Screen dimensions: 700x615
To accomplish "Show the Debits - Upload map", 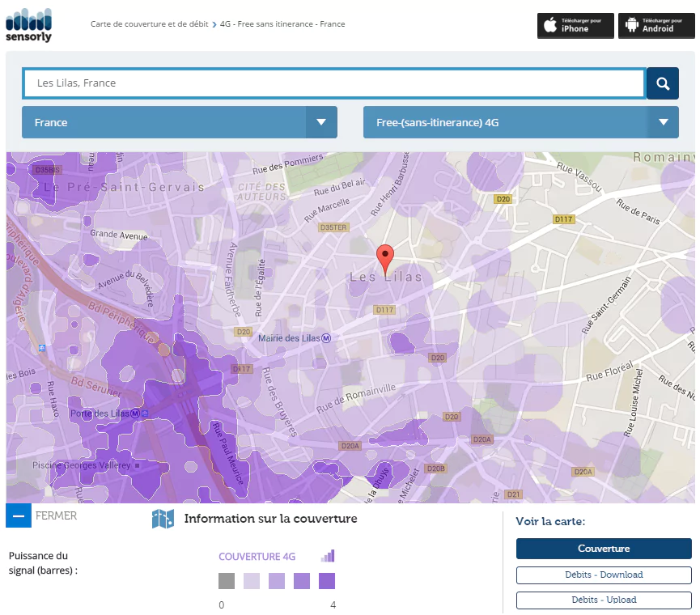I will [604, 600].
